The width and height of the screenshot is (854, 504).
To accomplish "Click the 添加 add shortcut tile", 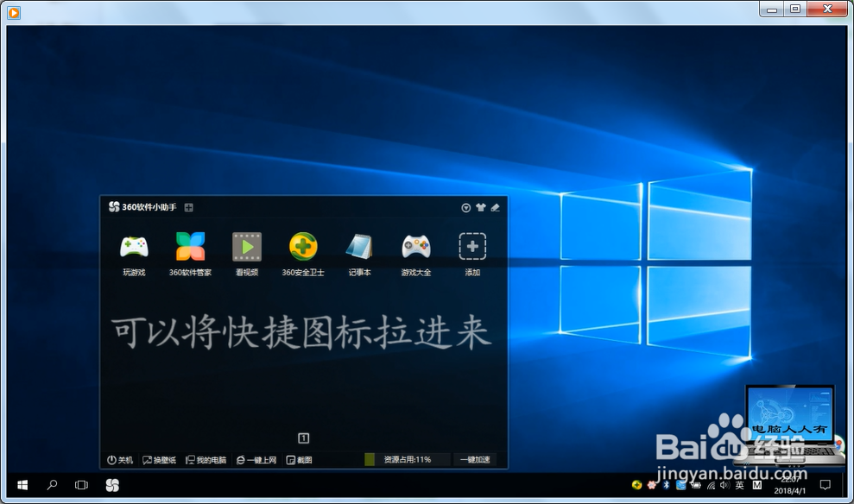I will click(x=472, y=255).
